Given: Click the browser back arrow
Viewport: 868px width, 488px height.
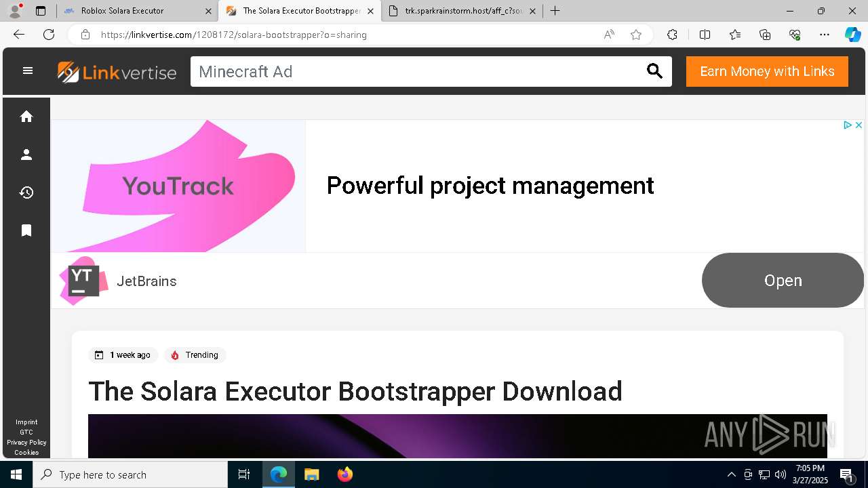Looking at the screenshot, I should pyautogui.click(x=19, y=35).
